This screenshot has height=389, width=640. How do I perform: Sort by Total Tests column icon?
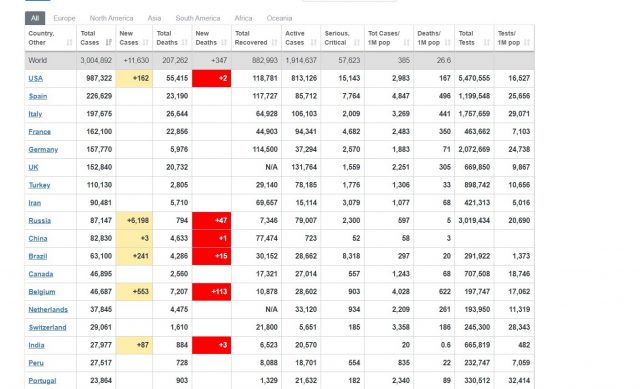point(487,42)
